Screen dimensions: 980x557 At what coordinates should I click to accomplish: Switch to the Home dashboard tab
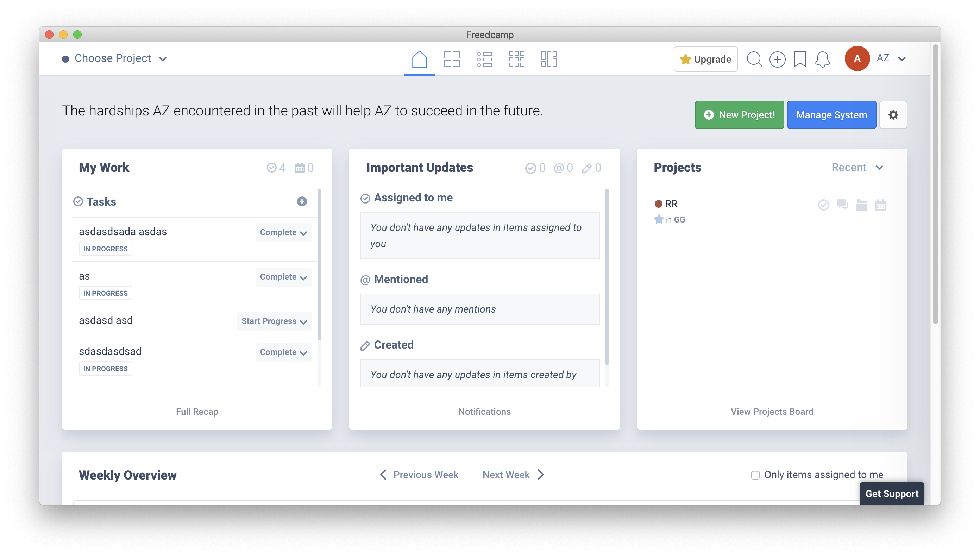(x=419, y=59)
